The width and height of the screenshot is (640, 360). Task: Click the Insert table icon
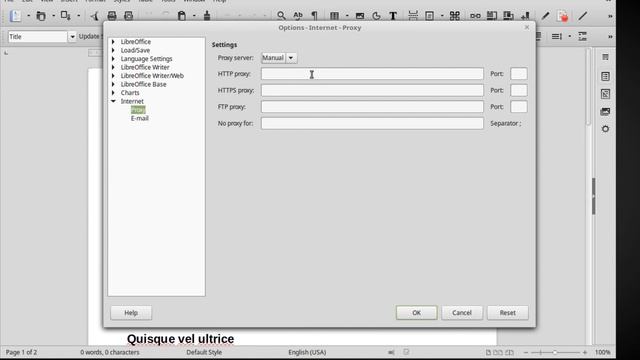point(334,16)
